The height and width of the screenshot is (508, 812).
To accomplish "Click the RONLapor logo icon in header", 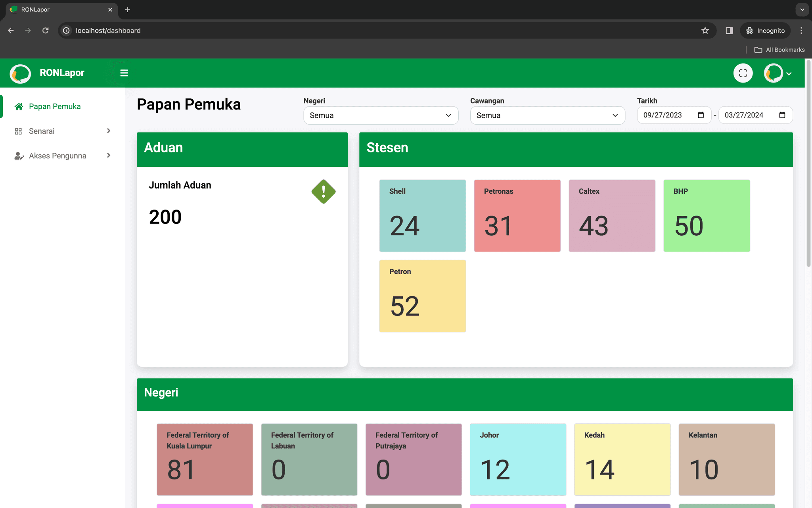I will tap(20, 73).
